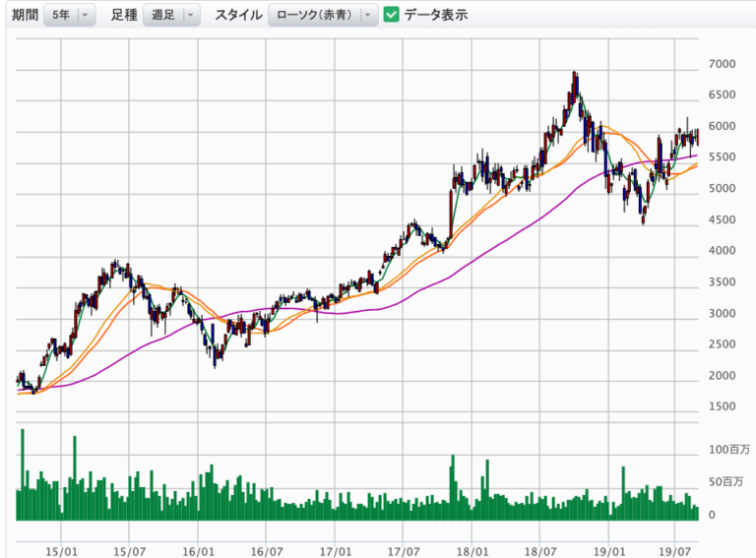
Task: Click the 16/07 date axis label
Action: tap(267, 551)
